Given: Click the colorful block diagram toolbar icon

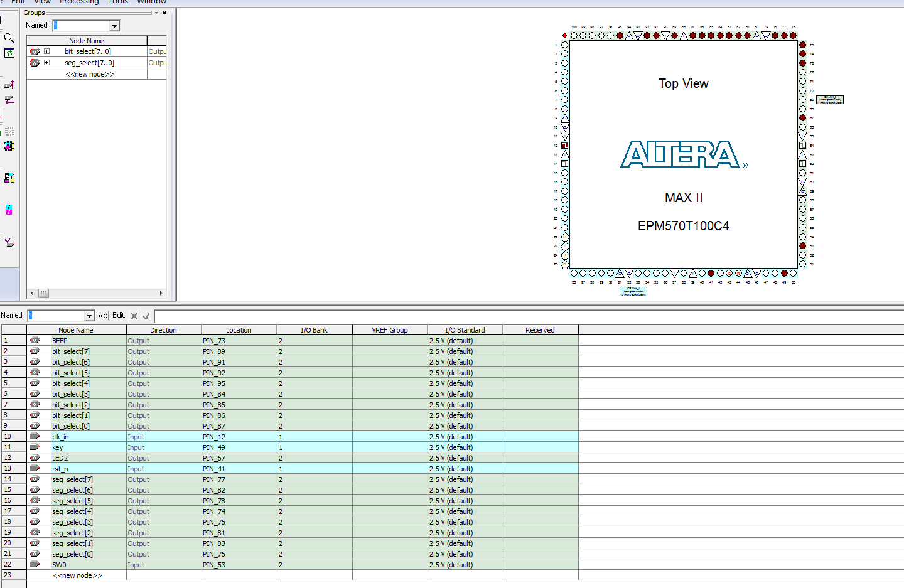Looking at the screenshot, I should tap(9, 146).
